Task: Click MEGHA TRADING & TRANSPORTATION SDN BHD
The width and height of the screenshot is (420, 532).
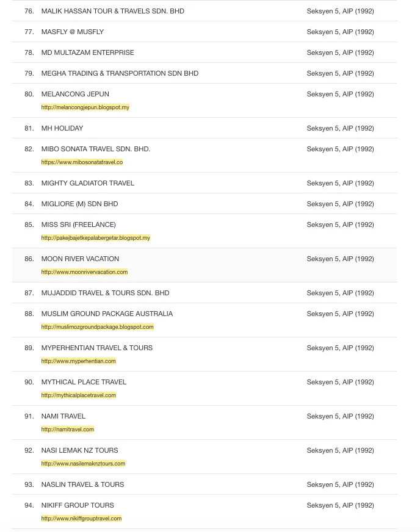Action: coord(120,73)
